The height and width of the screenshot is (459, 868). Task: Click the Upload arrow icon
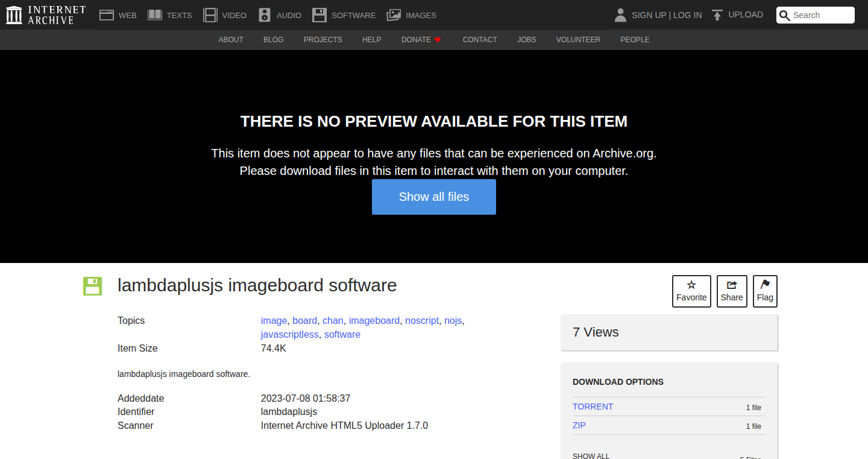pos(717,15)
